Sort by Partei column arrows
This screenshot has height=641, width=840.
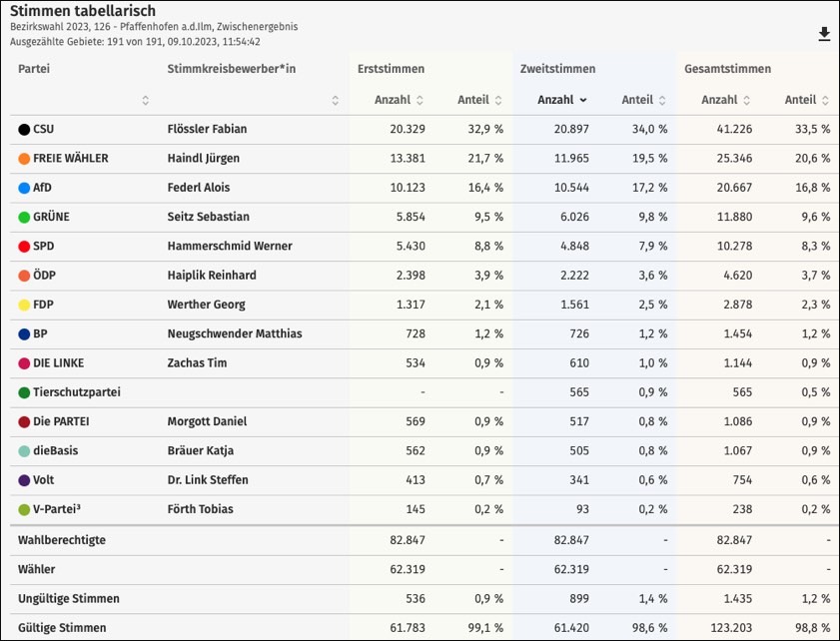pos(146,100)
